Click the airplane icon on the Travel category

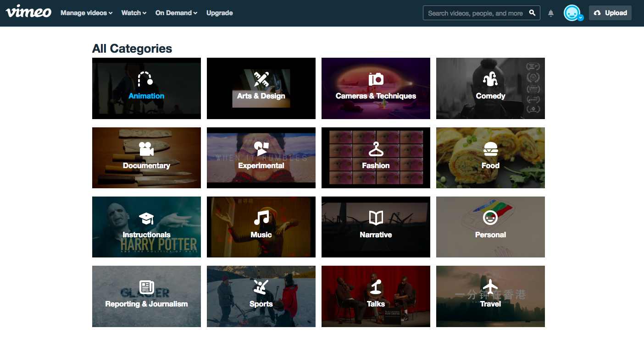(490, 287)
